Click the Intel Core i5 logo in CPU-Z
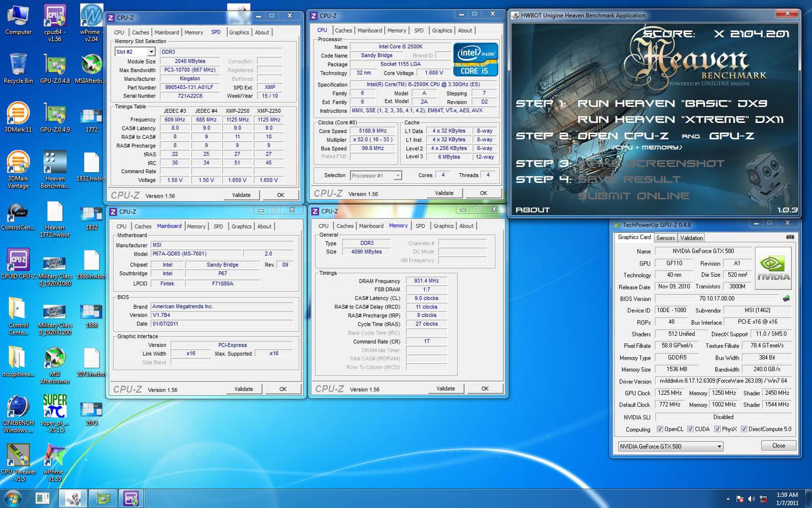This screenshot has height=508, width=812. point(476,59)
